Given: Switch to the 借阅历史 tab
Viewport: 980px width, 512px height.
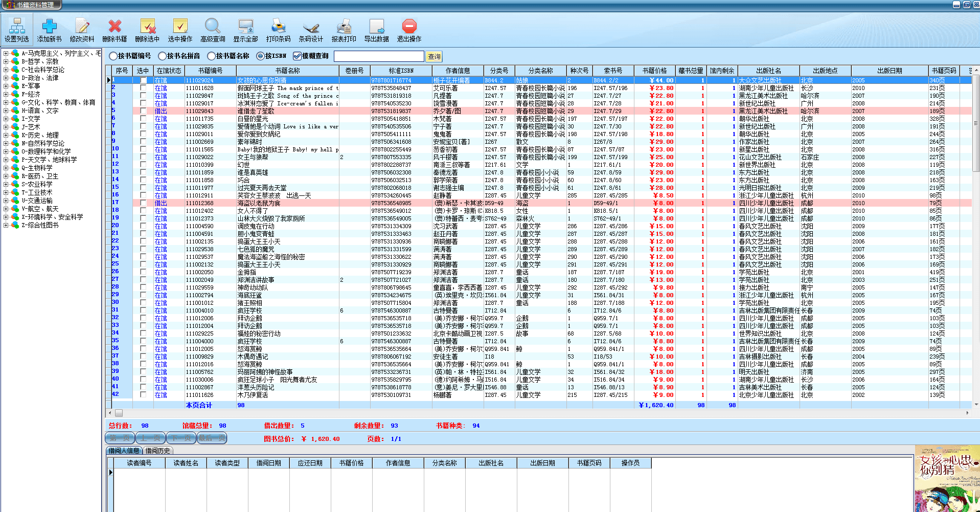Looking at the screenshot, I should click(157, 451).
